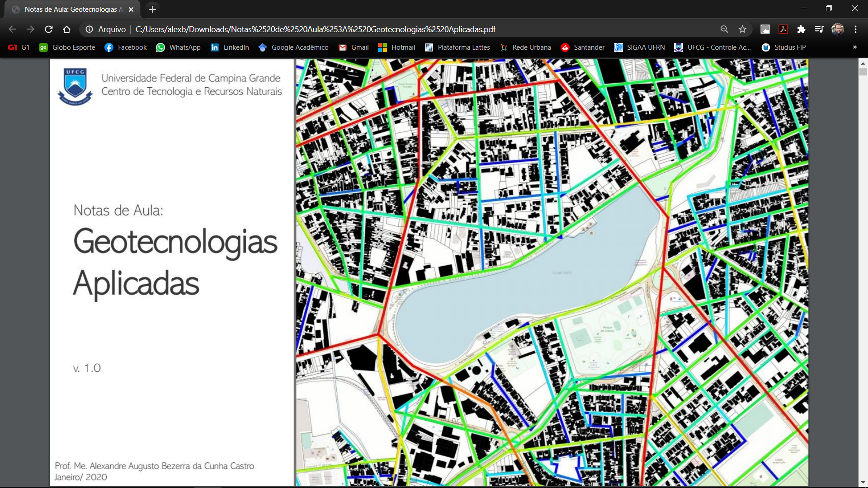Click the Google profile avatar
Image resolution: width=868 pixels, height=488 pixels.
point(838,28)
